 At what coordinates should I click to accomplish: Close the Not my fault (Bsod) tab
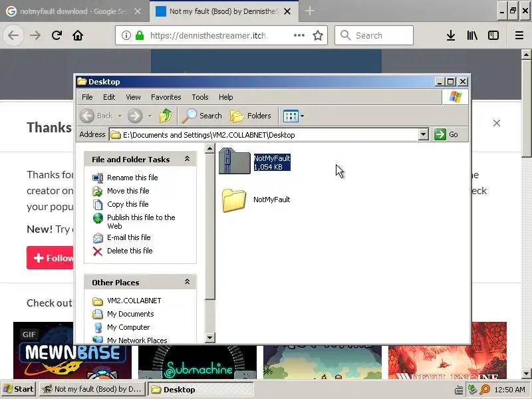point(287,11)
